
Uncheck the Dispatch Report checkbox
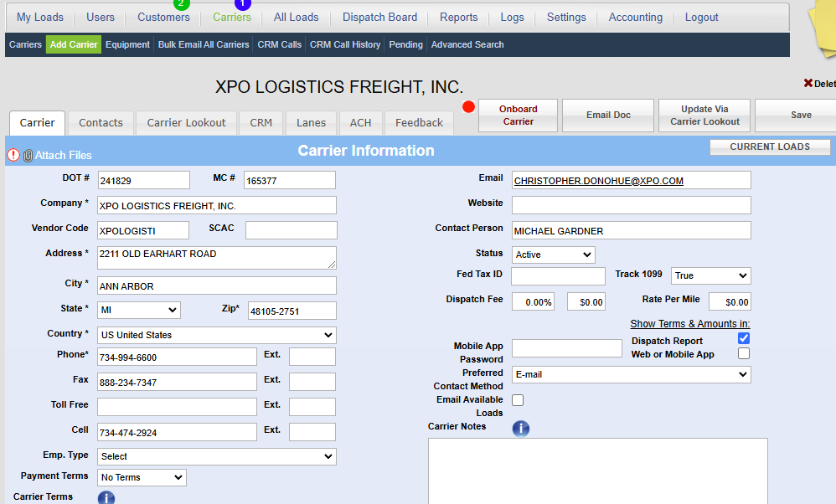click(x=744, y=338)
